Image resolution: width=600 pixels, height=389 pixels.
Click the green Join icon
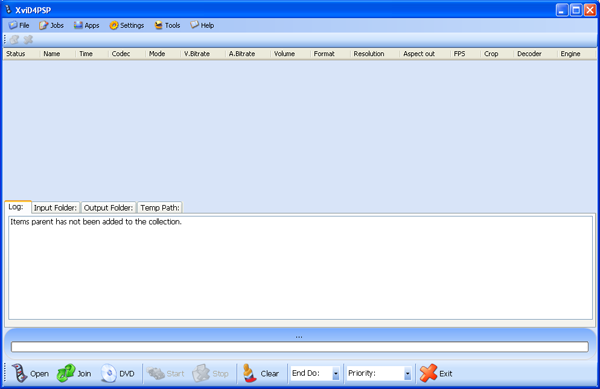pyautogui.click(x=66, y=373)
